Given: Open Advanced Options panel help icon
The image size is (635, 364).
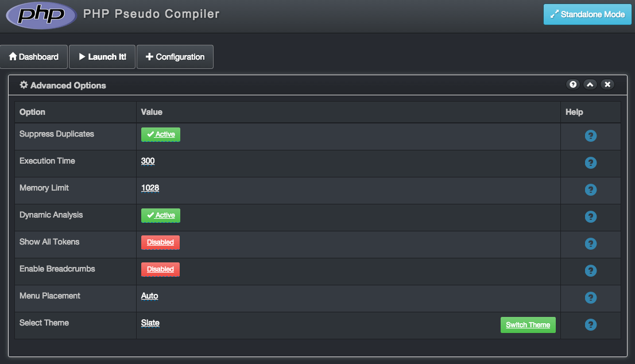Looking at the screenshot, I should [x=572, y=84].
